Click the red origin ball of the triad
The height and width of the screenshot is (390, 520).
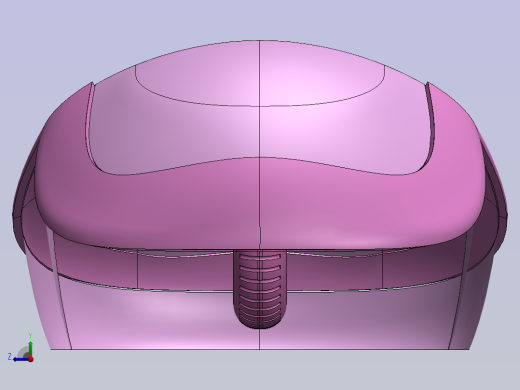[x=31, y=359]
